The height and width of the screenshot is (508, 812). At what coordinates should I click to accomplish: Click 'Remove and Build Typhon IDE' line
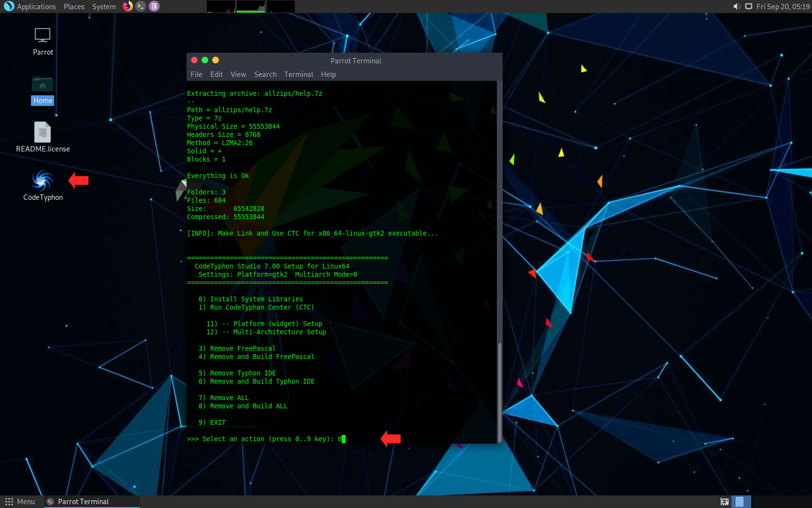coord(257,381)
